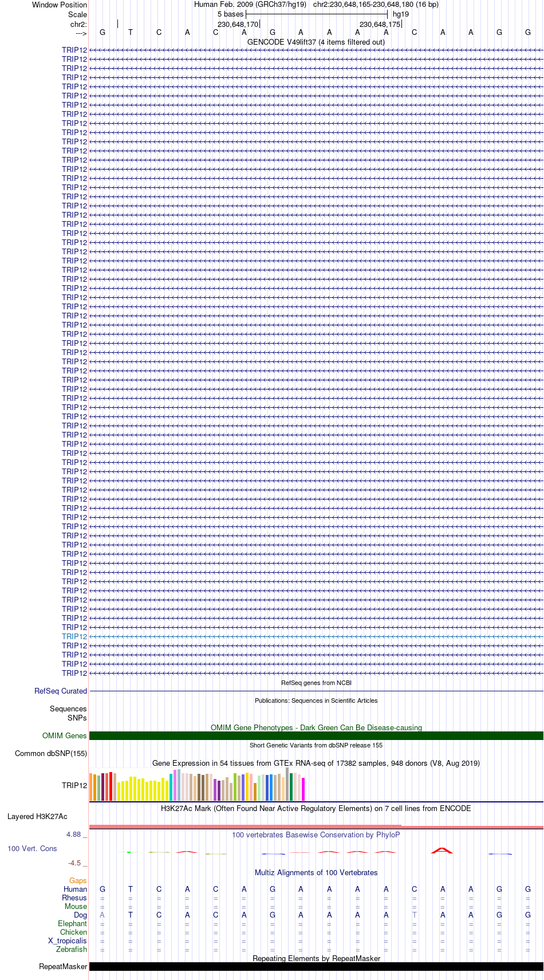The width and height of the screenshot is (544, 980).
Task: Open the Layered H3K27Ac track label
Action: point(37,816)
